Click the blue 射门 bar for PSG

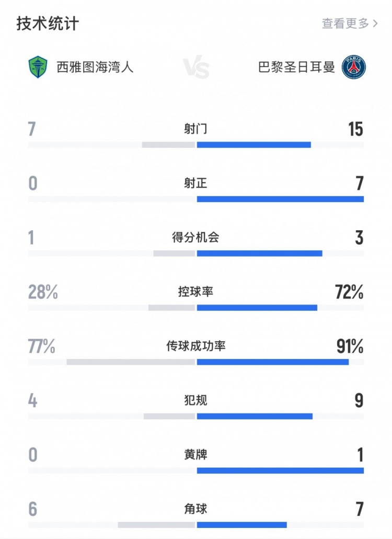point(254,144)
